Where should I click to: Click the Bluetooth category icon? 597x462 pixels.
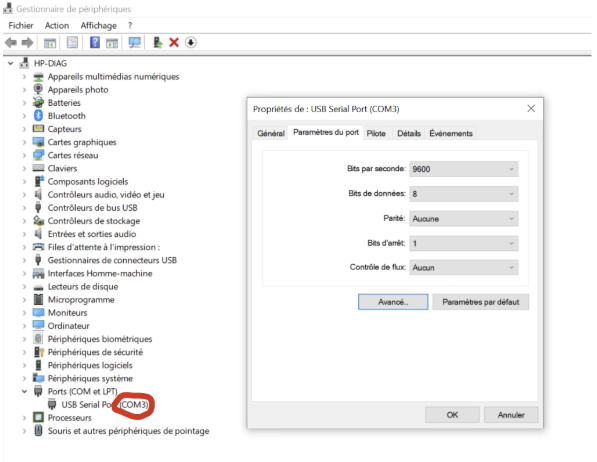(x=38, y=115)
